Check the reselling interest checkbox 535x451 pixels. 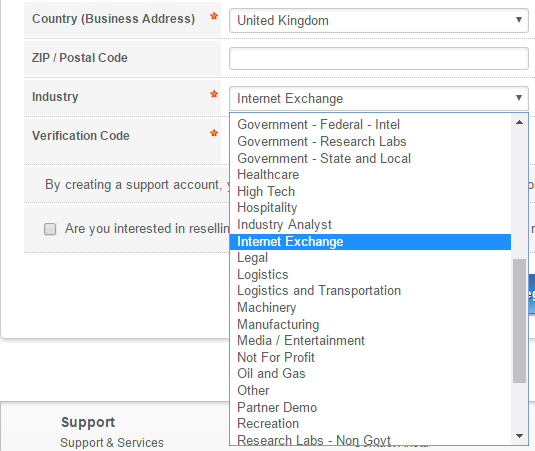pos(50,229)
